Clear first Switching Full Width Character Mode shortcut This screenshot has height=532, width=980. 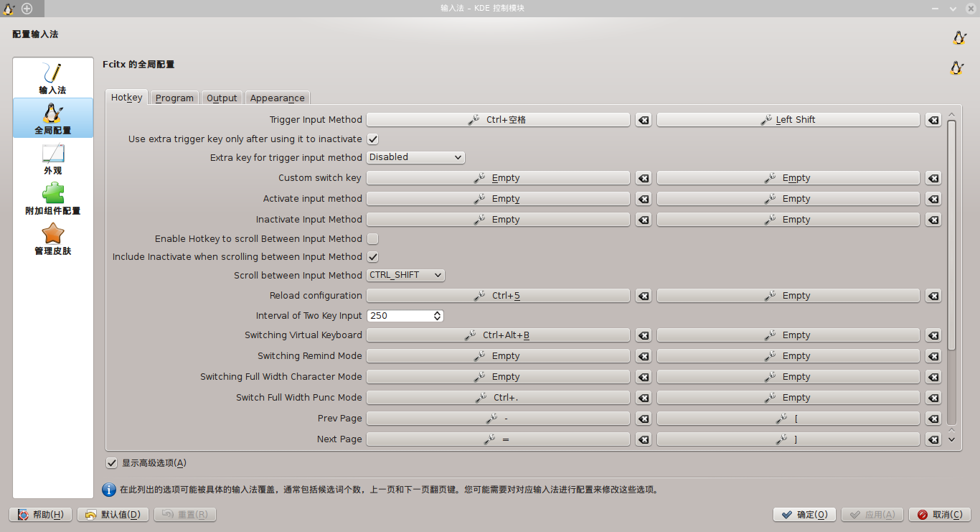644,377
